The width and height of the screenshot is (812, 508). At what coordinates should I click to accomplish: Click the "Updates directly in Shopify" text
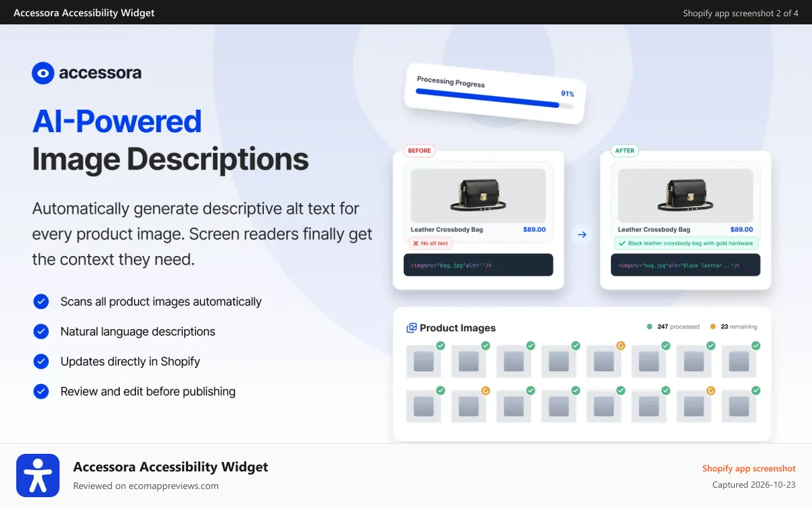click(130, 361)
